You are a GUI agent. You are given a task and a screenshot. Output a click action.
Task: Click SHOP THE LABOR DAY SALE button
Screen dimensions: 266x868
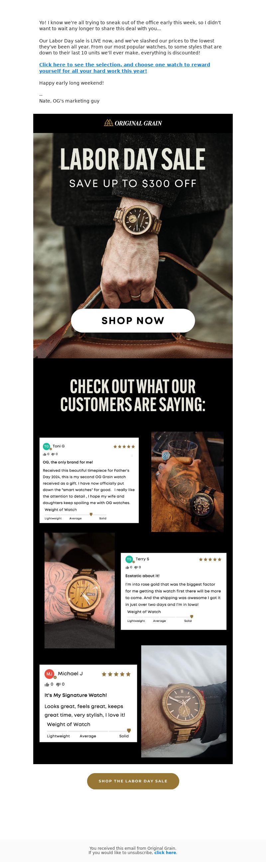click(x=133, y=781)
